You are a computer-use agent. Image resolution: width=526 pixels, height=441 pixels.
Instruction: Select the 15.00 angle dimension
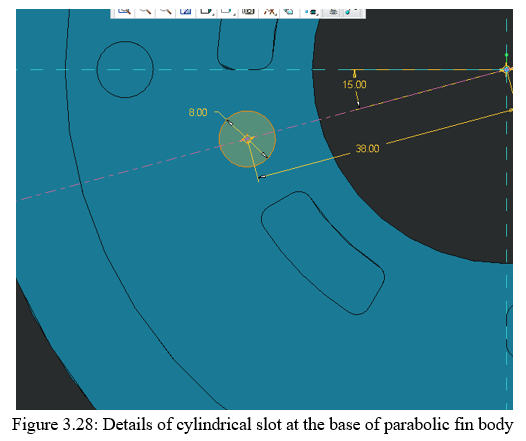pos(355,85)
